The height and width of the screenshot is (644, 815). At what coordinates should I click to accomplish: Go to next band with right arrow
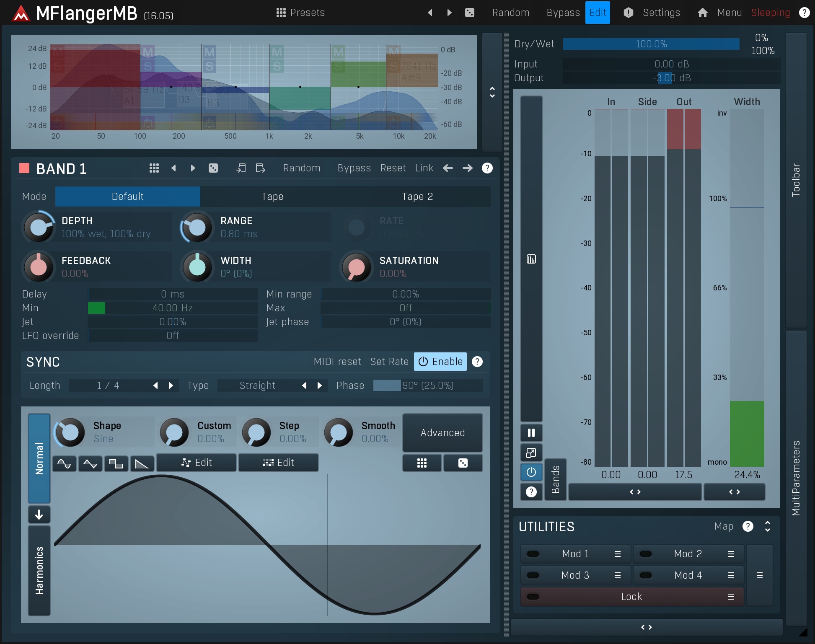[x=468, y=168]
